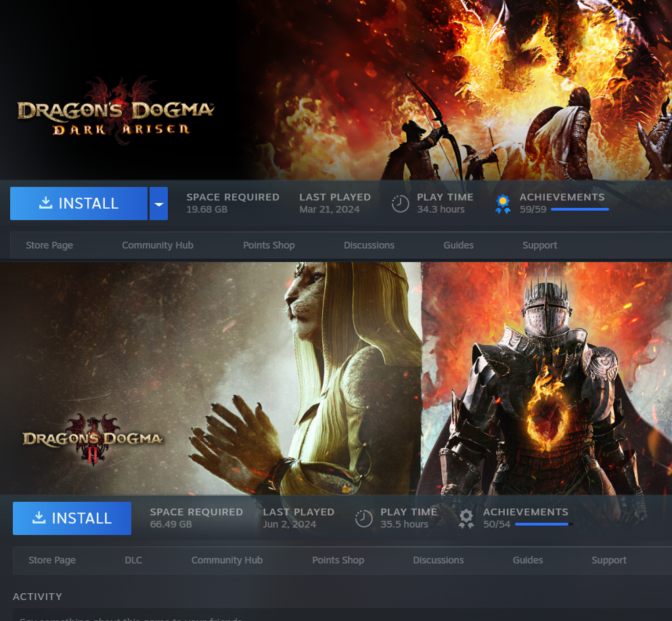Click the Dragon's Dogma 2 play time clock icon
This screenshot has width=672, height=621.
[x=364, y=519]
